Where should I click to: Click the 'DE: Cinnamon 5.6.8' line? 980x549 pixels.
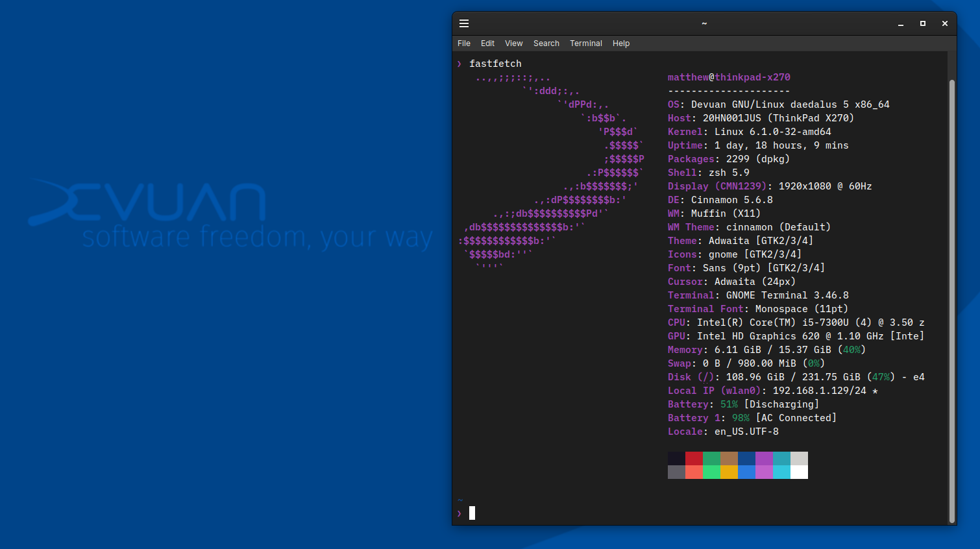pos(720,200)
